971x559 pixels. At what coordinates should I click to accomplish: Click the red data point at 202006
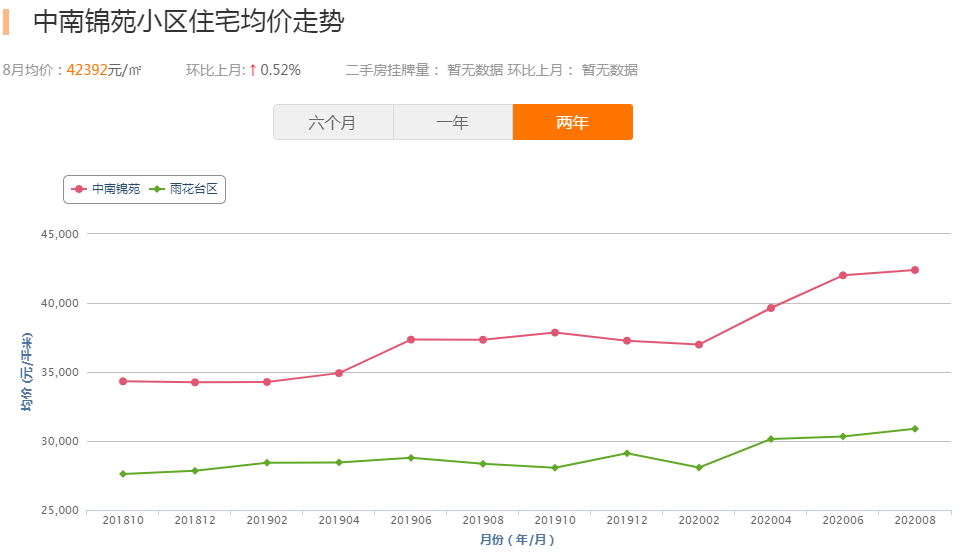843,275
